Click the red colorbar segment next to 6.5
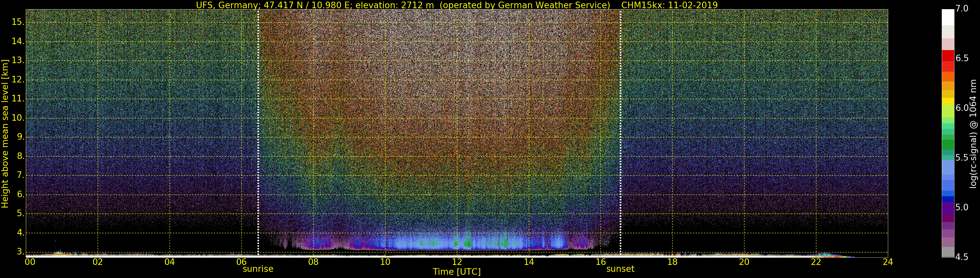The image size is (980, 278). click(x=948, y=56)
